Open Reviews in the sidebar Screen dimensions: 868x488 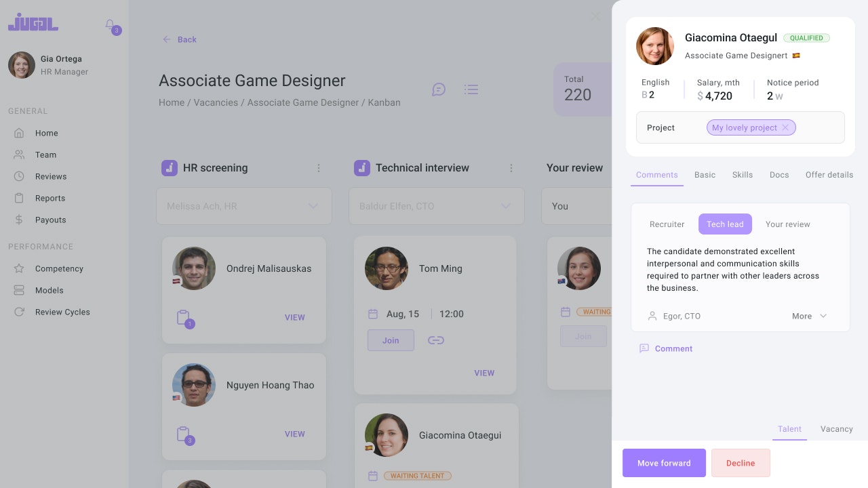51,176
